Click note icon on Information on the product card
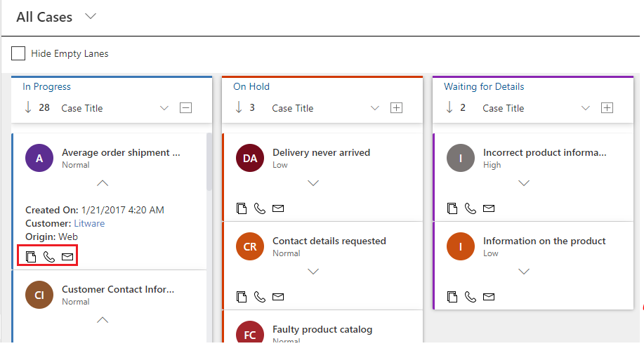The width and height of the screenshot is (644, 346). pos(452,297)
